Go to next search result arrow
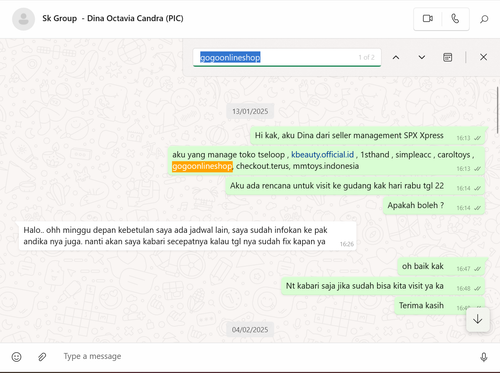500x373 pixels. click(x=422, y=57)
